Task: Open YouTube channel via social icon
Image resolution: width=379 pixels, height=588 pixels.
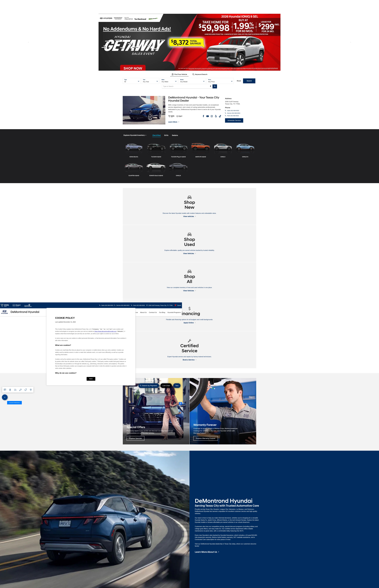Action: click(x=208, y=116)
